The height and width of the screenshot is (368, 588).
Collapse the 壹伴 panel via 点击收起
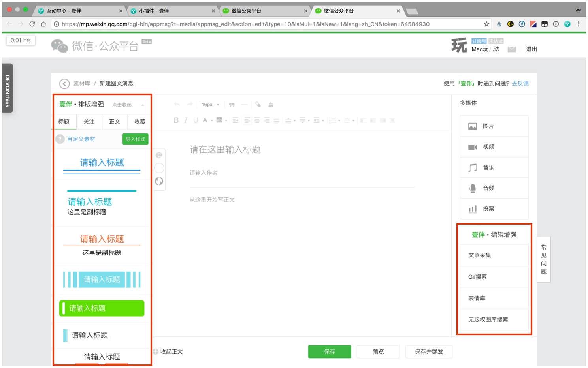pos(122,105)
